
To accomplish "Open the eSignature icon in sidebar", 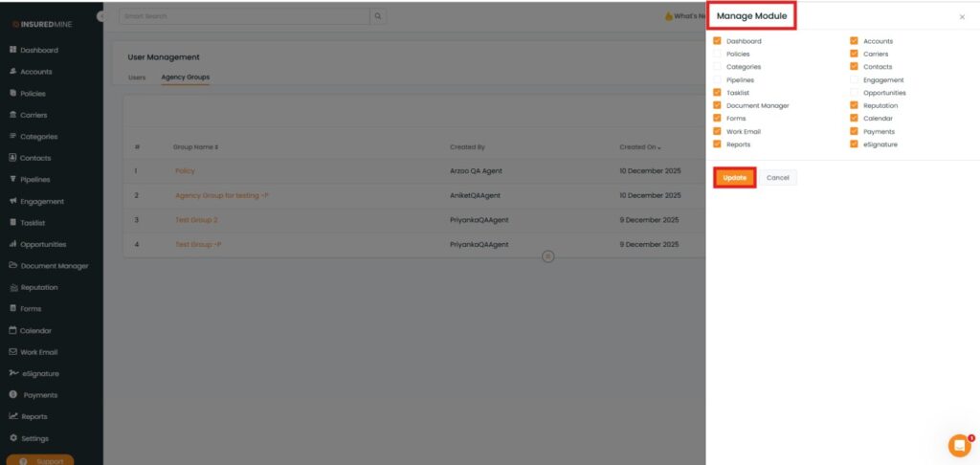I will click(x=12, y=373).
